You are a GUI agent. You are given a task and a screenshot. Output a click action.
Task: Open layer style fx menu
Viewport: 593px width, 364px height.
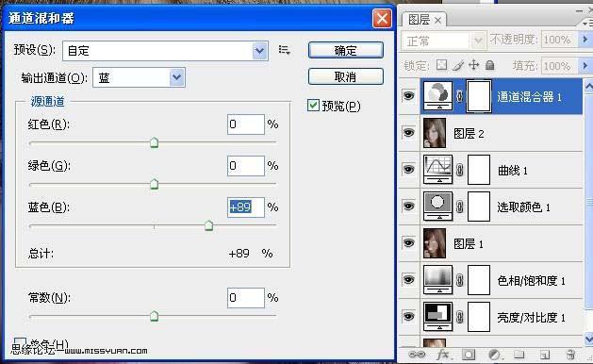click(x=442, y=355)
